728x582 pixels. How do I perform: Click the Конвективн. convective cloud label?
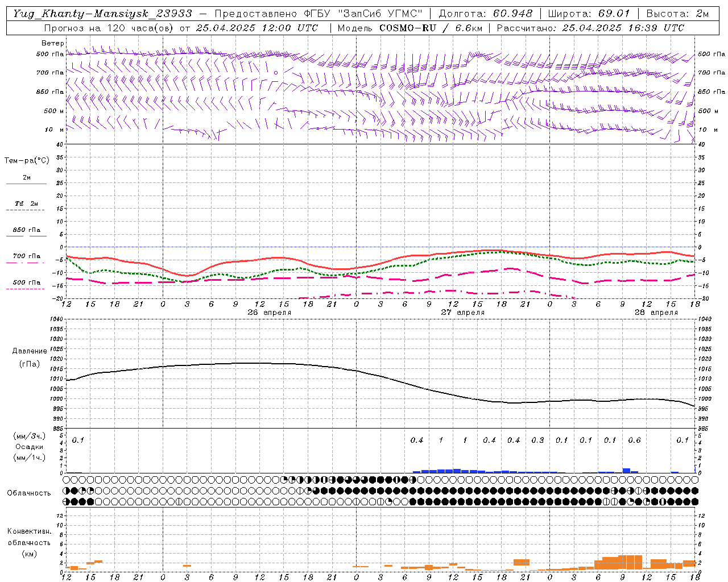[x=29, y=531]
